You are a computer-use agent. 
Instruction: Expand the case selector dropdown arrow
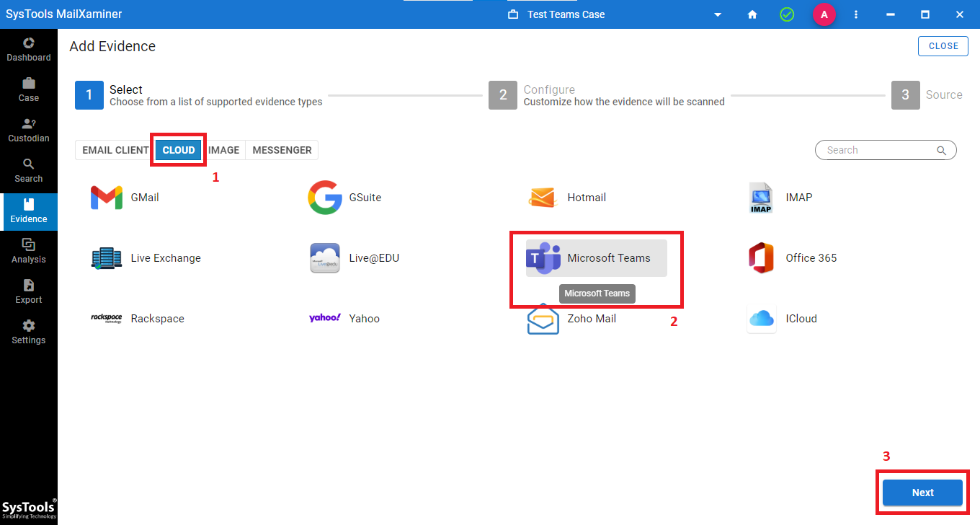point(718,14)
